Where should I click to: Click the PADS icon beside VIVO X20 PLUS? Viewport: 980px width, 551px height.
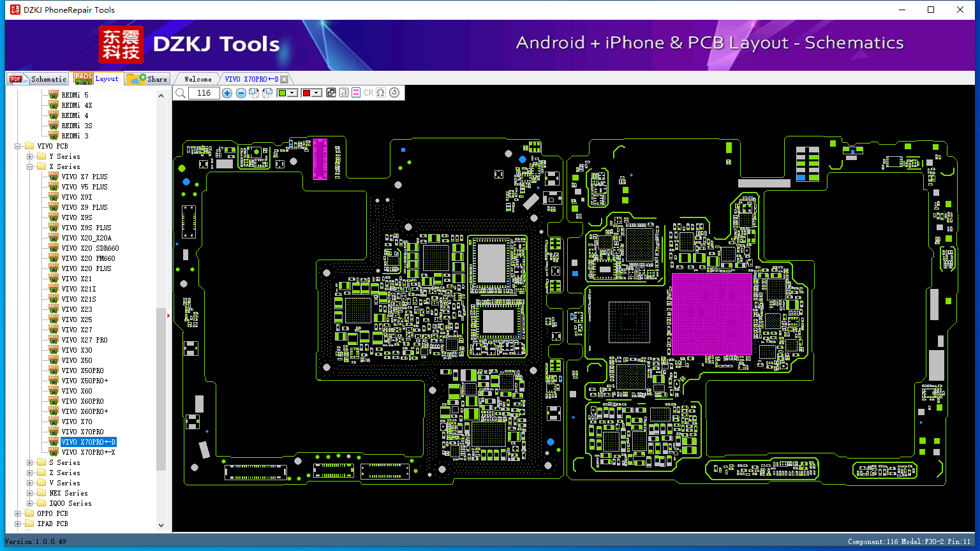(x=54, y=268)
